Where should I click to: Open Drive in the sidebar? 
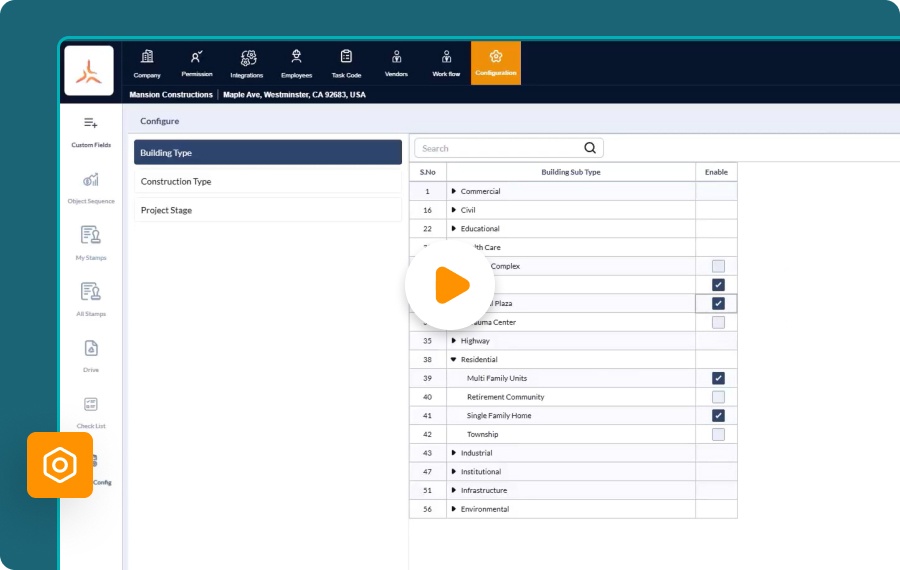point(91,355)
